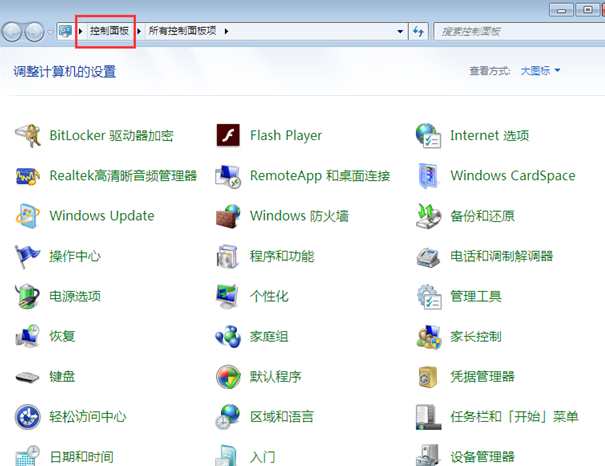
Task: Open the BitLocker drive encryption icon
Action: [28, 135]
